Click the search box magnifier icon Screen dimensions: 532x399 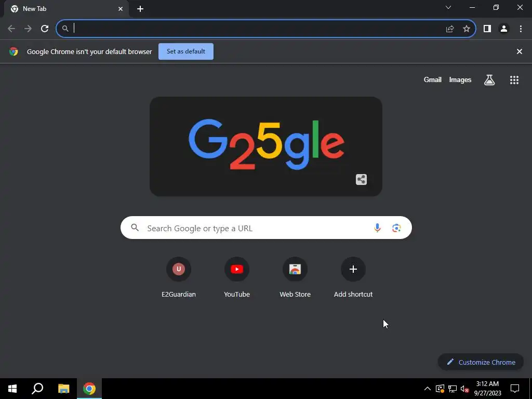135,228
